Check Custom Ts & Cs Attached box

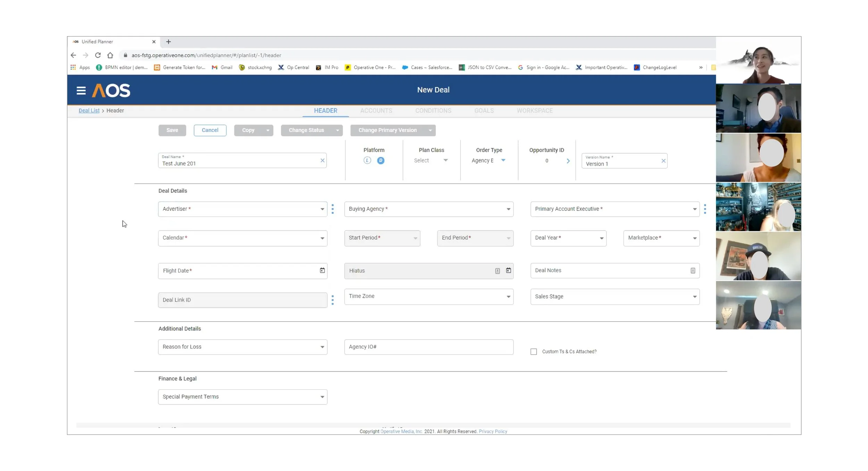click(x=534, y=352)
